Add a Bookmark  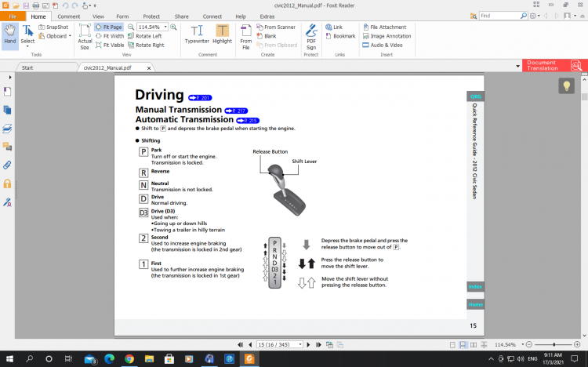tap(340, 36)
